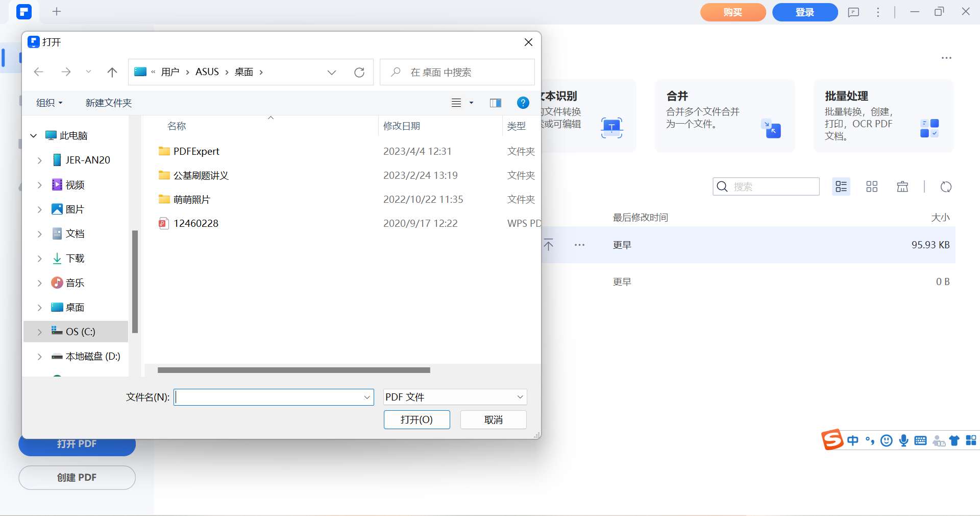
Task: Open the 组织 menu
Action: tap(48, 103)
